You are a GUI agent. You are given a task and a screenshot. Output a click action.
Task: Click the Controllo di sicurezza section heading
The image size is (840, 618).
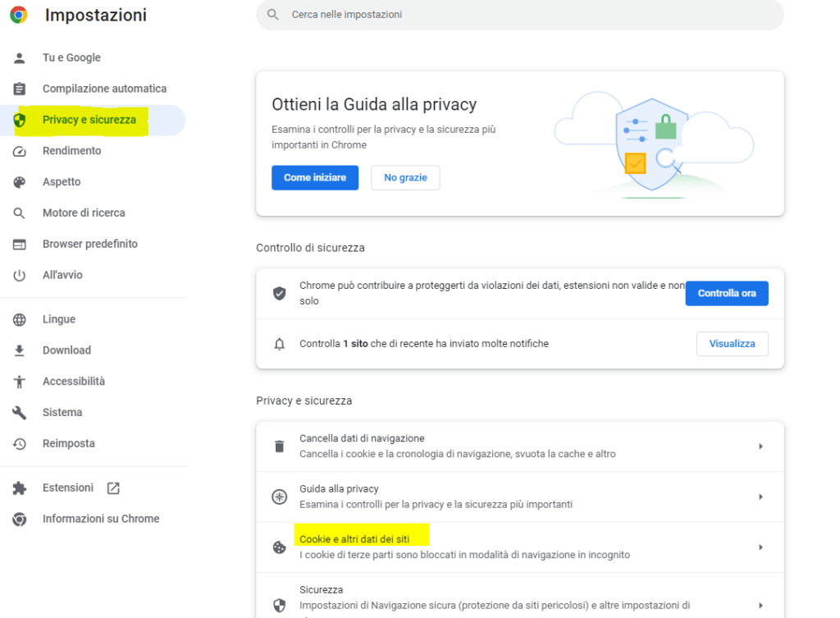click(x=310, y=248)
